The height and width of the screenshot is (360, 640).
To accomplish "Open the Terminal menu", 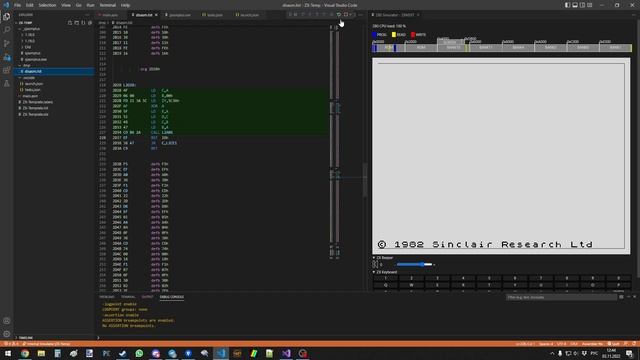I will tap(107, 5).
